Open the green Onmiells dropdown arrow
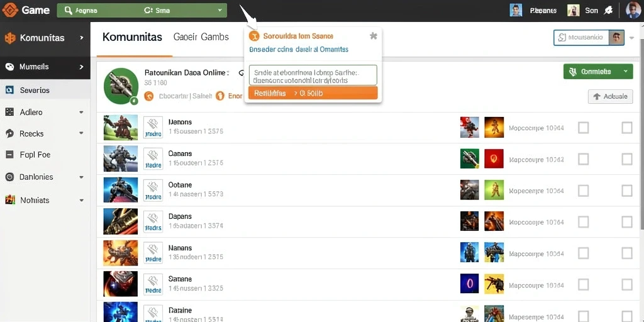The height and width of the screenshot is (322, 644). point(626,72)
